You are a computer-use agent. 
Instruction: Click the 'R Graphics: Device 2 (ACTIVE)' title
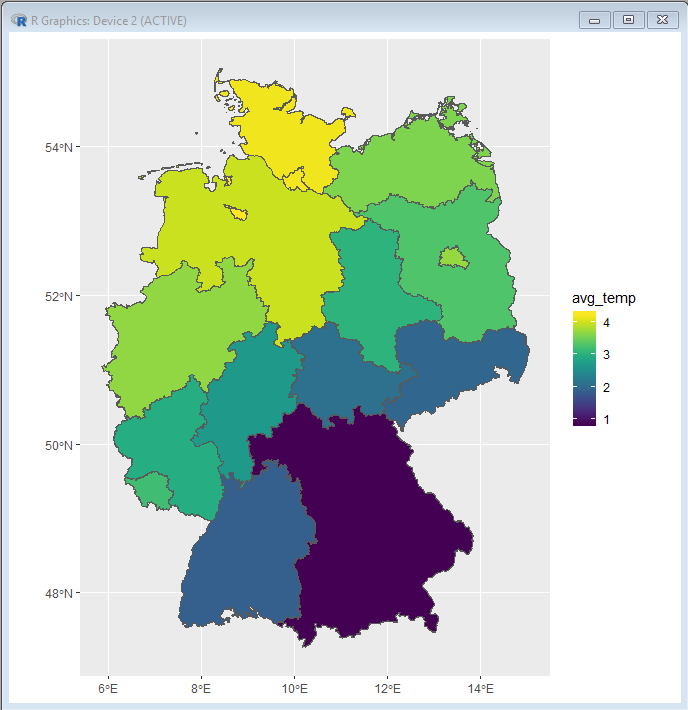109,21
